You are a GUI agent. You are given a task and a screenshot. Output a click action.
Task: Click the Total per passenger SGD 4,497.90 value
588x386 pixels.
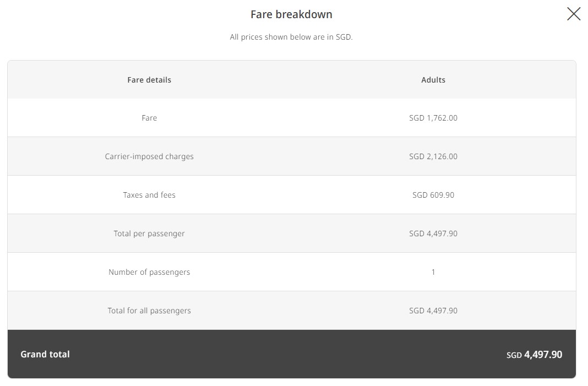433,233
